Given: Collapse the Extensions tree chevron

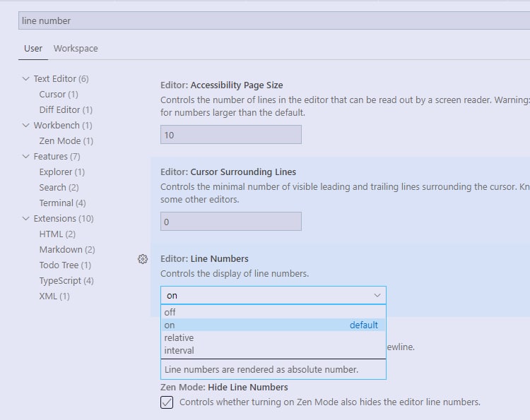Looking at the screenshot, I should (x=25, y=218).
